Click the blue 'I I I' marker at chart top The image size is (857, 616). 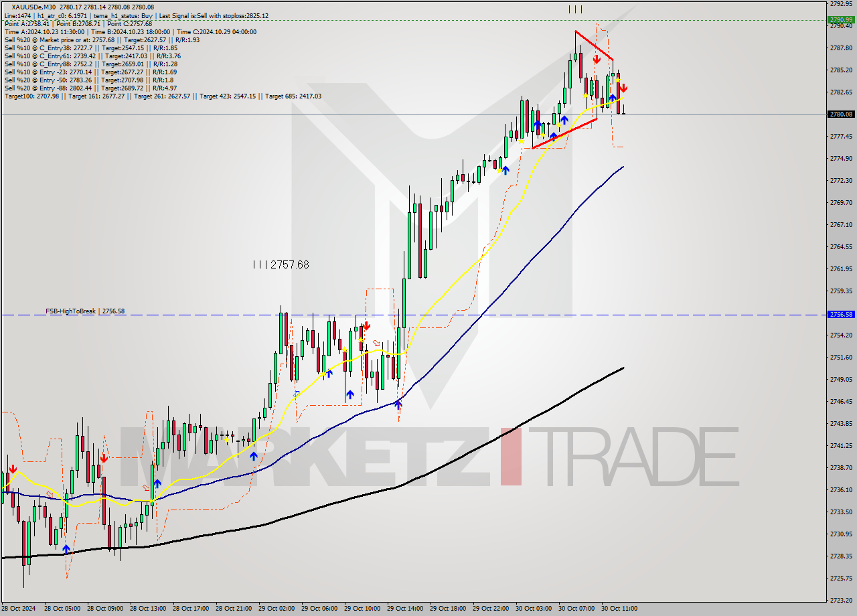575,9
